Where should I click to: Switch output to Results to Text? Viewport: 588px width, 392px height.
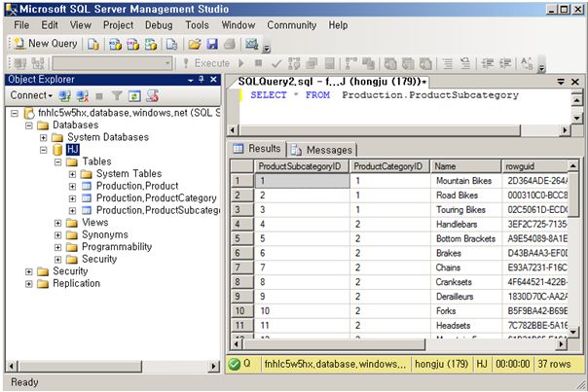(390, 63)
